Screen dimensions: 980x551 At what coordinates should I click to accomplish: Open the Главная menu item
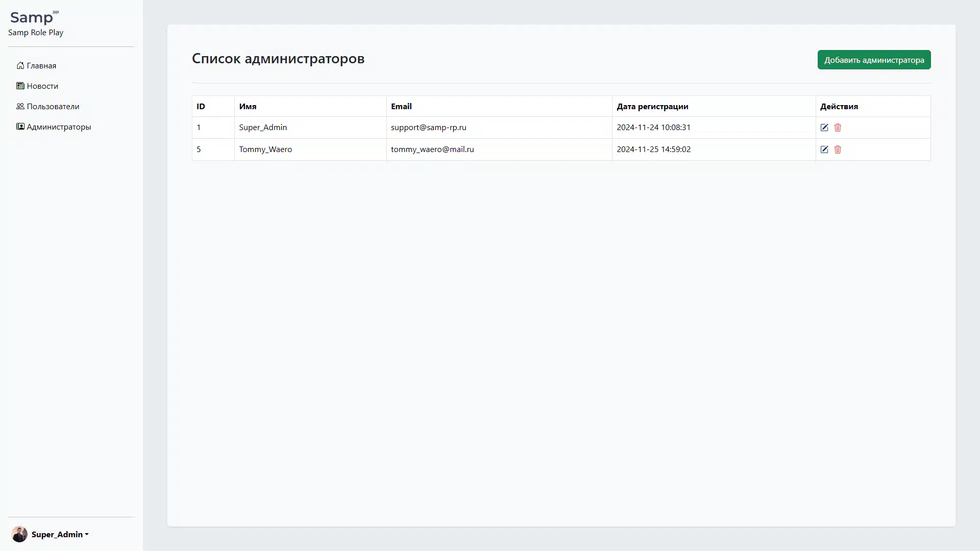pos(41,65)
